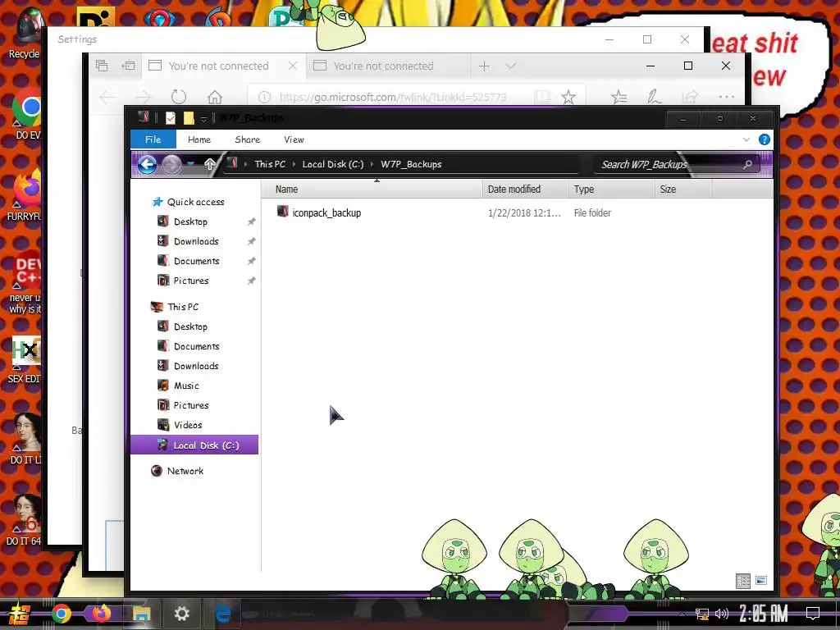Image resolution: width=840 pixels, height=630 pixels.
Task: Sort by Date modified column
Action: coord(525,189)
